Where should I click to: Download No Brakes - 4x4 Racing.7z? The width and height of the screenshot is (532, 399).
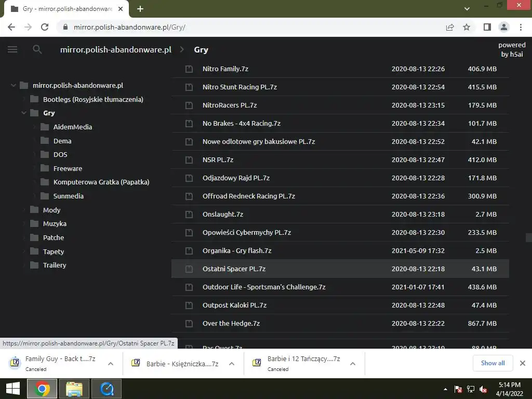(x=242, y=124)
